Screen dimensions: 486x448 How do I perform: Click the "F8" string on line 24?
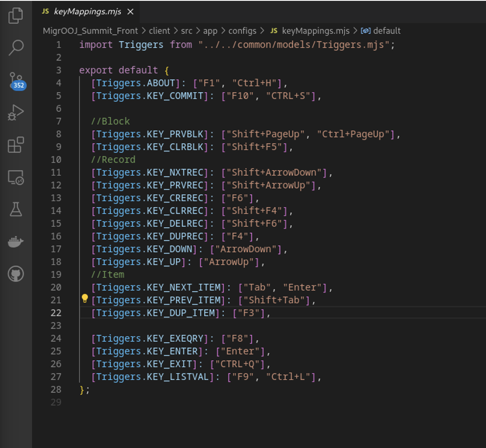point(238,339)
